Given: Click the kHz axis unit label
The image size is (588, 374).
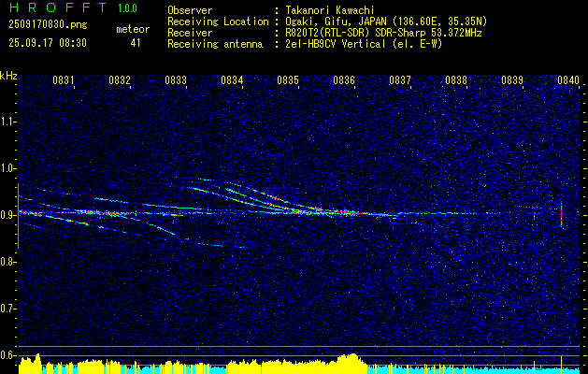Looking at the screenshot, I should pos(8,76).
